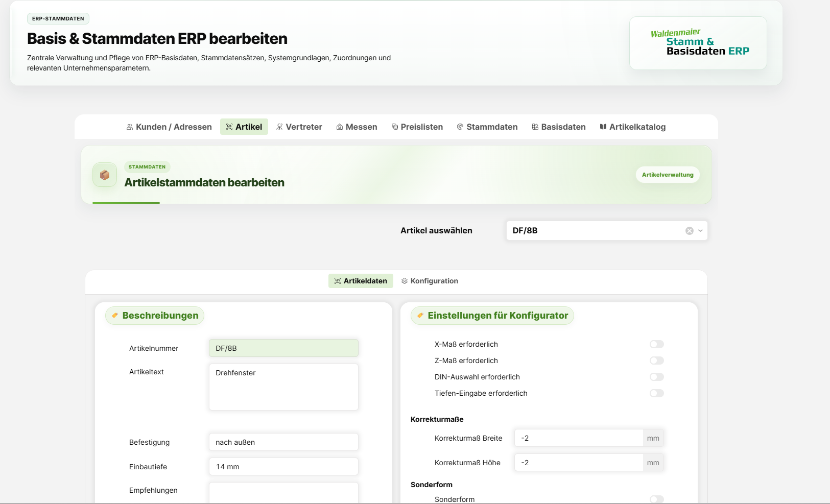Image resolution: width=830 pixels, height=504 pixels.
Task: Open the Kunden / Adressen tab
Action: pos(169,127)
